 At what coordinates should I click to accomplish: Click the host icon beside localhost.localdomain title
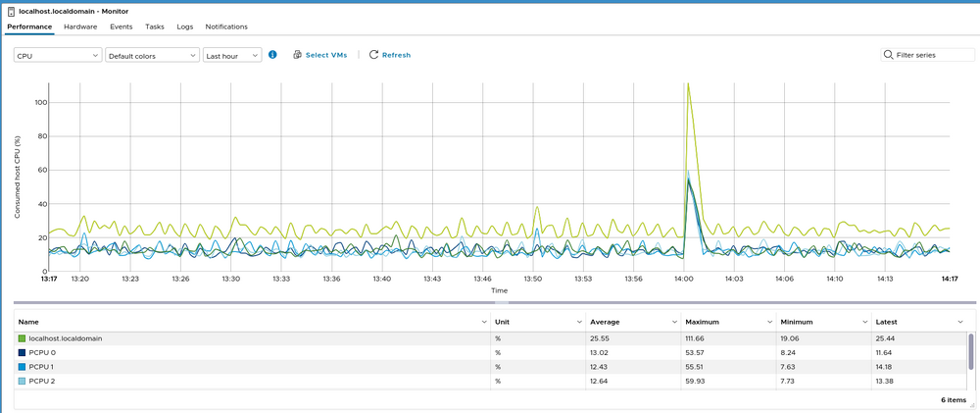pos(11,12)
